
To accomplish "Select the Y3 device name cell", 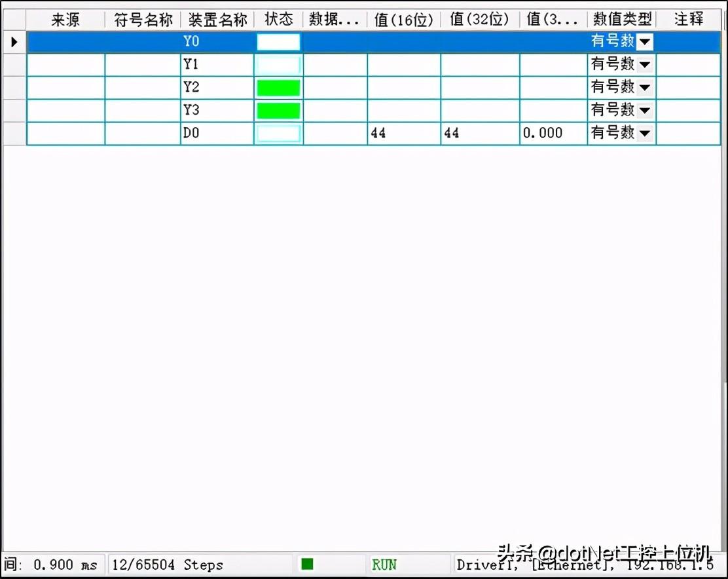I will click(x=217, y=111).
